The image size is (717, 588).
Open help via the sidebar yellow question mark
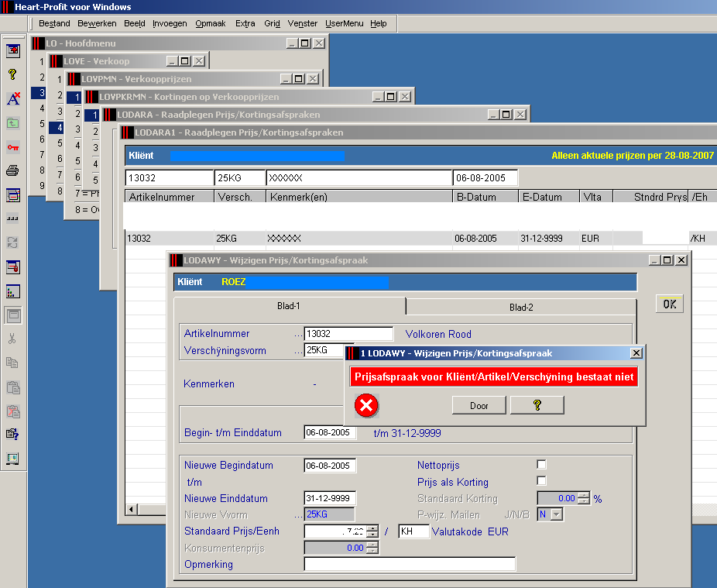[x=13, y=74]
